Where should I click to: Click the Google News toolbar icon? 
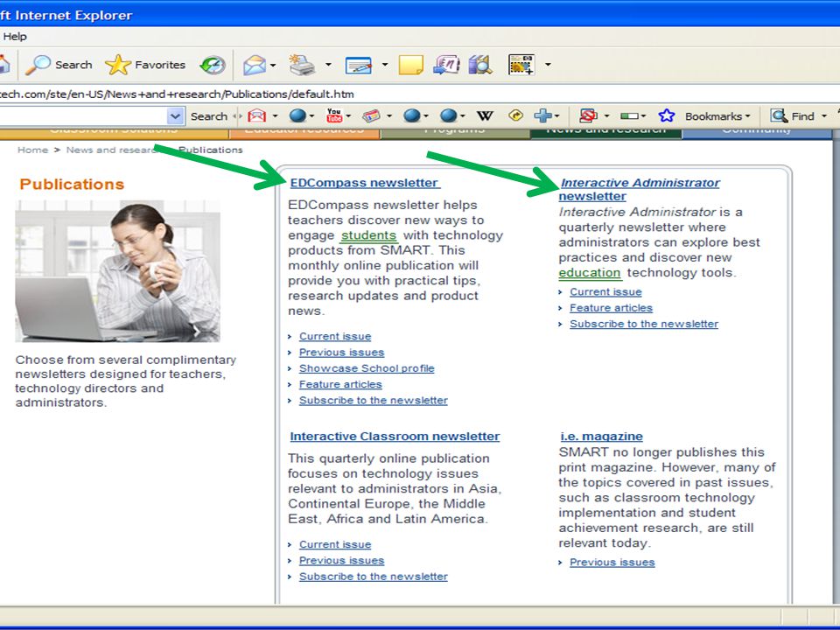click(x=371, y=115)
